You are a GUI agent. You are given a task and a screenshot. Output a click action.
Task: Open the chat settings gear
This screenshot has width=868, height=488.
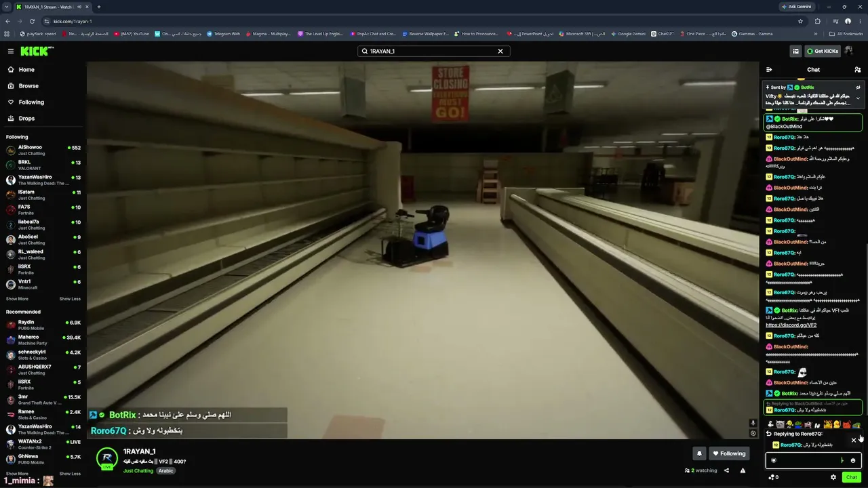pyautogui.click(x=833, y=477)
